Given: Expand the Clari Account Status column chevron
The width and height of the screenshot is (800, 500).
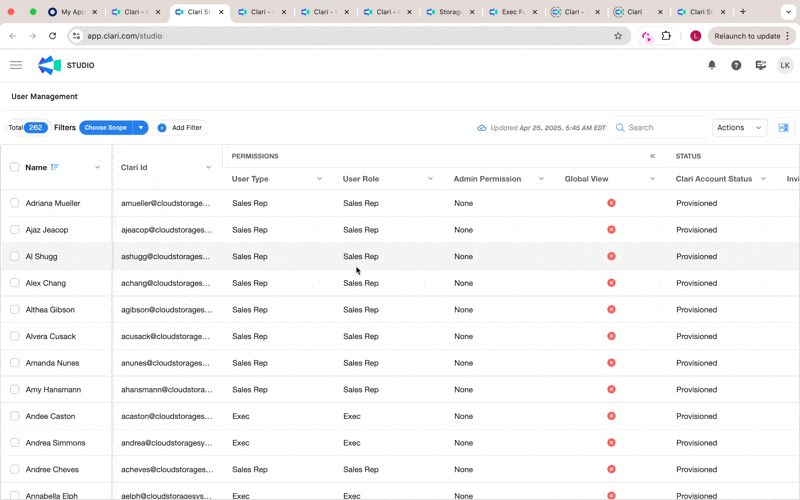Looking at the screenshot, I should [x=763, y=179].
